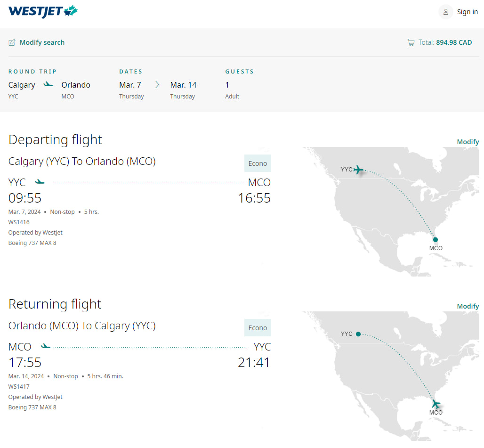Click the Modify link for the returning flight
The width and height of the screenshot is (484, 448).
(468, 306)
